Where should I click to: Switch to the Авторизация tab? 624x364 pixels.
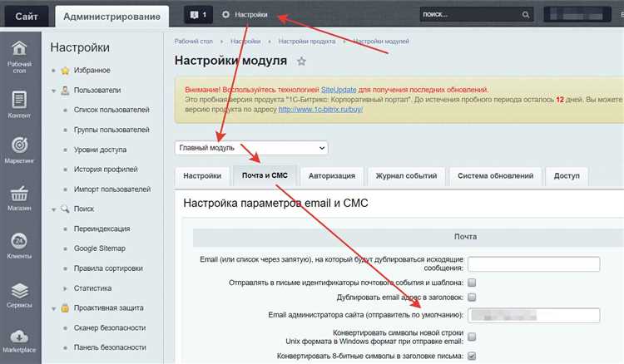pyautogui.click(x=331, y=176)
